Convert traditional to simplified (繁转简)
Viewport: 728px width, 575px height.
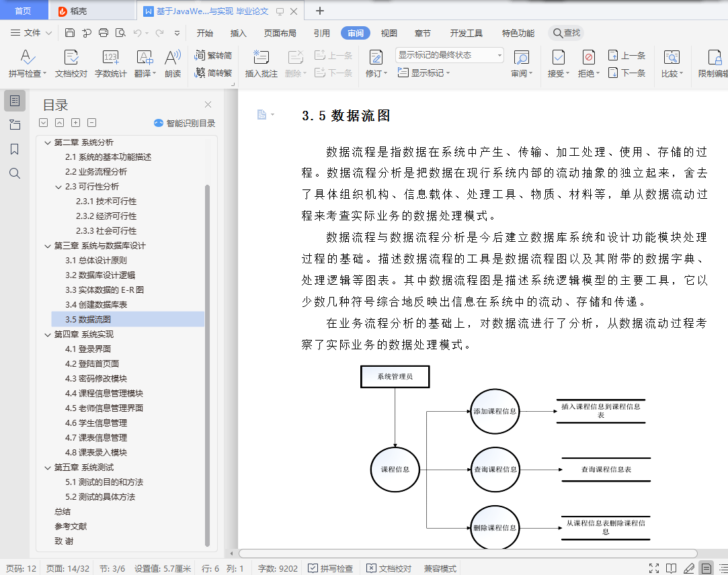point(213,55)
